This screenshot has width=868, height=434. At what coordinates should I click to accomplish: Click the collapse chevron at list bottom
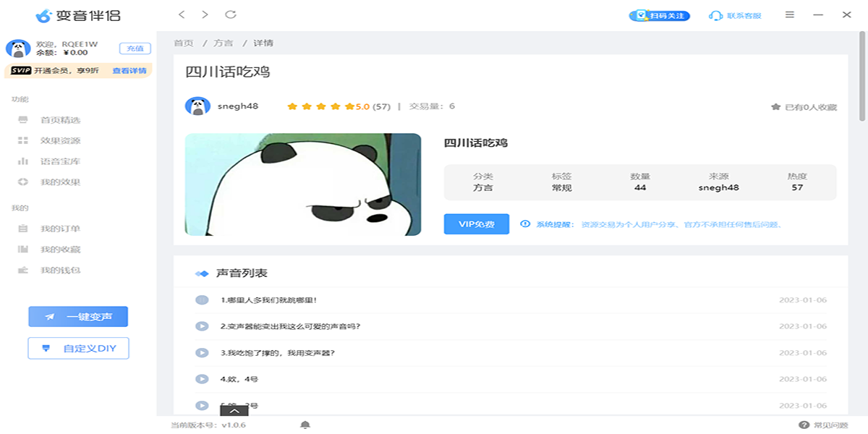click(234, 410)
